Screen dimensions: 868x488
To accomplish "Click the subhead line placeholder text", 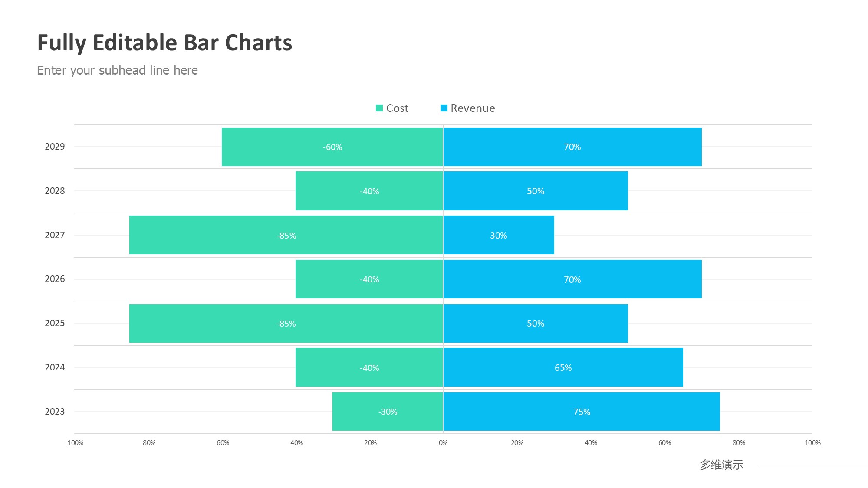I will [x=117, y=70].
